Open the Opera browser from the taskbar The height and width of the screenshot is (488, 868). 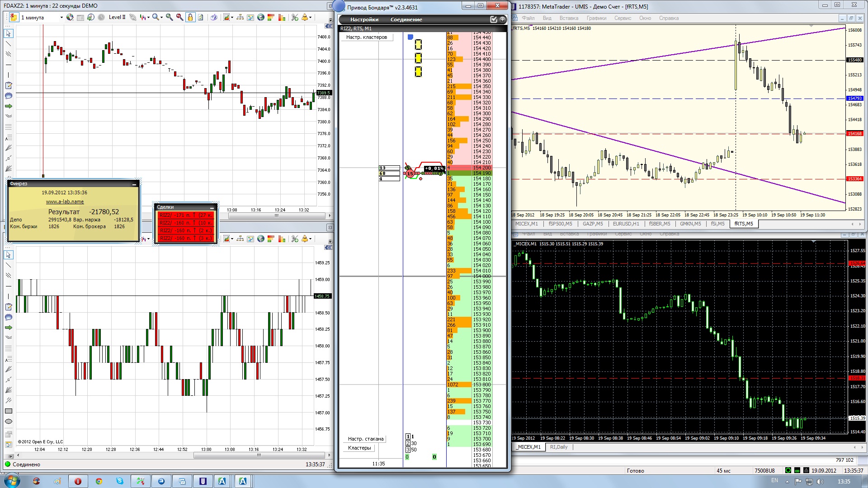(78, 481)
